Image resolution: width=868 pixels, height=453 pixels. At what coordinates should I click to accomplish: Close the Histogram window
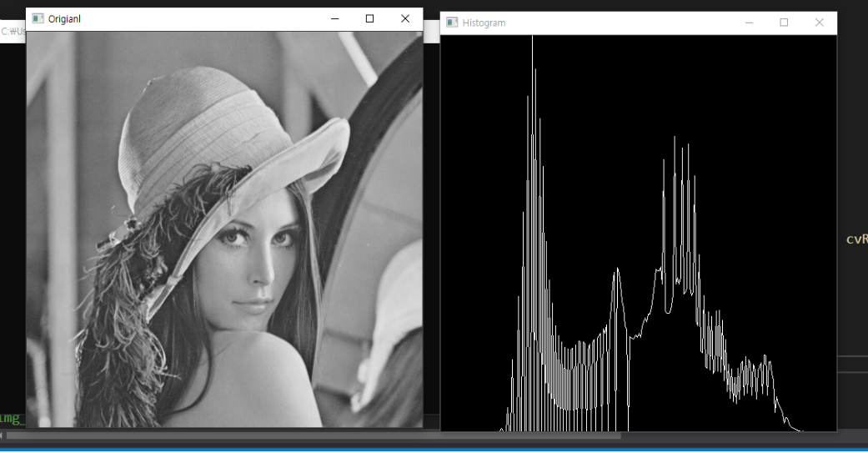820,23
